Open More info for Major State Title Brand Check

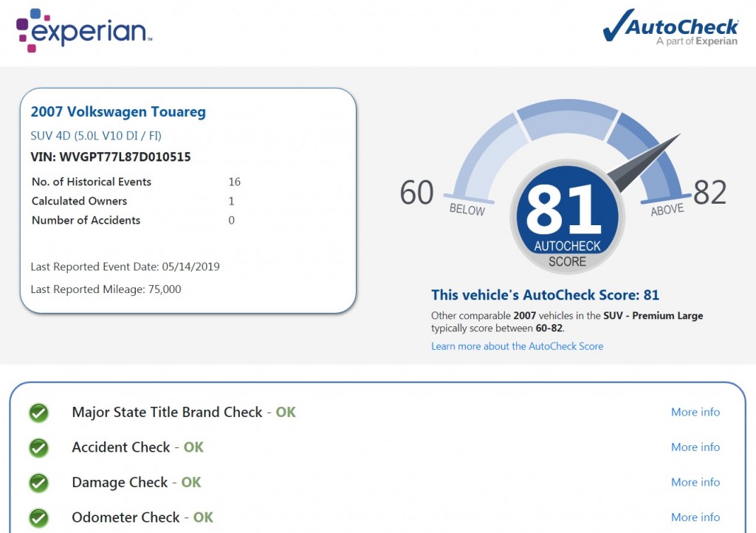pyautogui.click(x=695, y=412)
